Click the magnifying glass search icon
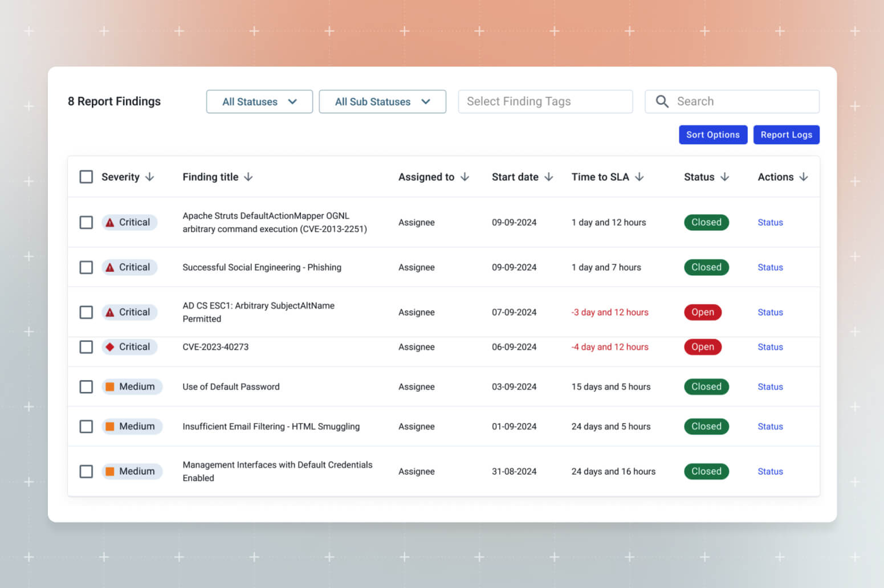This screenshot has height=588, width=884. 662,101
